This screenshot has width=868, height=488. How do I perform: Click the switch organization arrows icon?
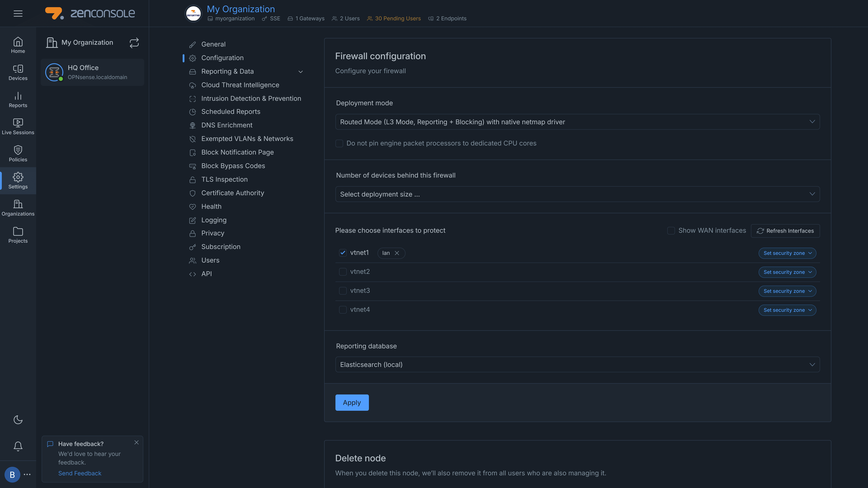(134, 43)
